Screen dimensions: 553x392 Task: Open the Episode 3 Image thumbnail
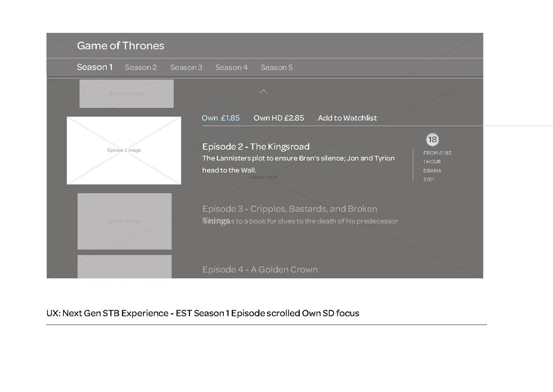124,221
